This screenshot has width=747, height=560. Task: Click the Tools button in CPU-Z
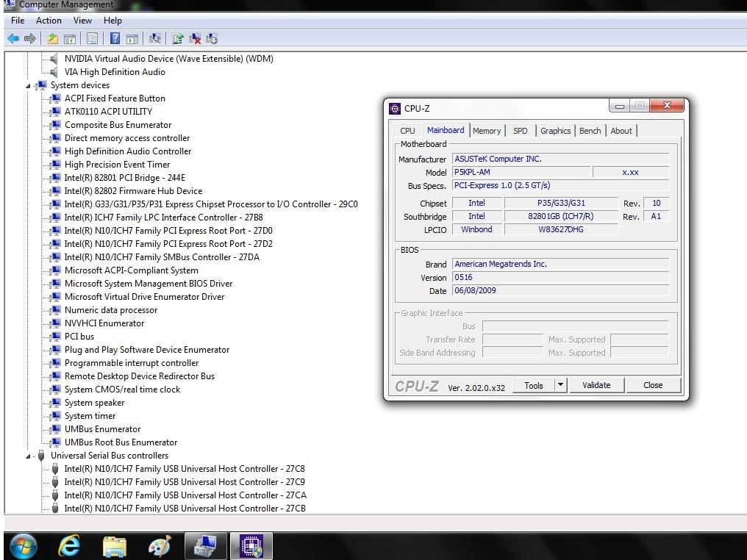[x=534, y=385]
